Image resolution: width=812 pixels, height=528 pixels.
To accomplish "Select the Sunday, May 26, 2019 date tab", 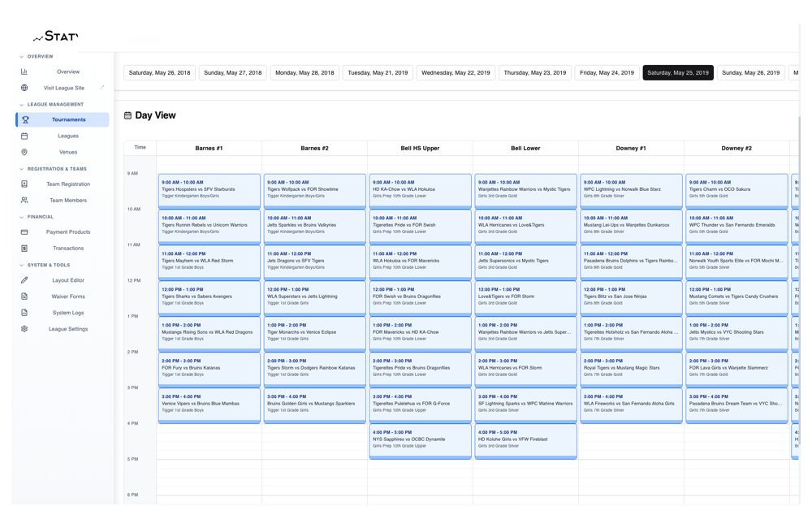I will pyautogui.click(x=750, y=73).
